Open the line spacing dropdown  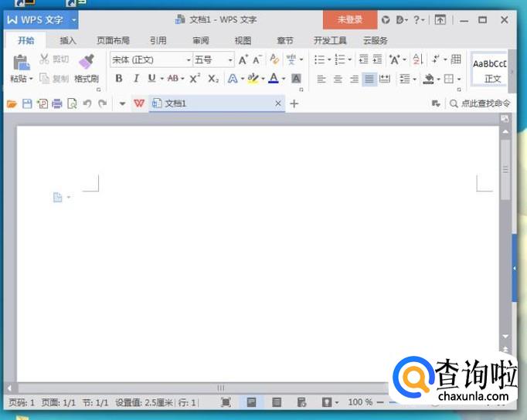pyautogui.click(x=414, y=80)
